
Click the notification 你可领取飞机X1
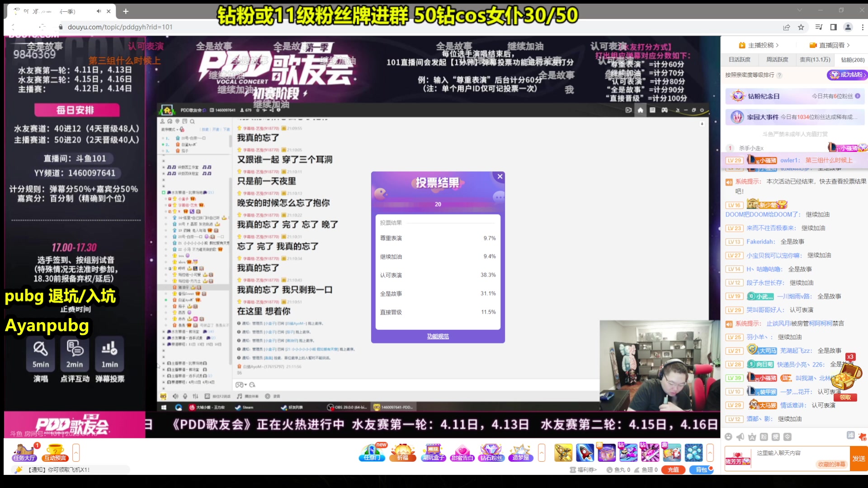pyautogui.click(x=59, y=470)
